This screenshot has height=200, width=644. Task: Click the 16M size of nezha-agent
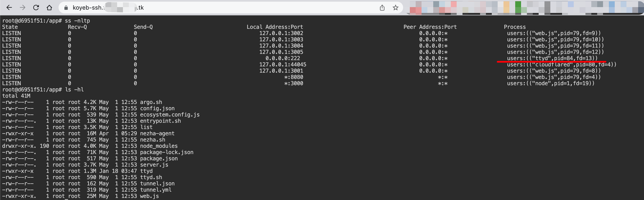pyautogui.click(x=91, y=133)
